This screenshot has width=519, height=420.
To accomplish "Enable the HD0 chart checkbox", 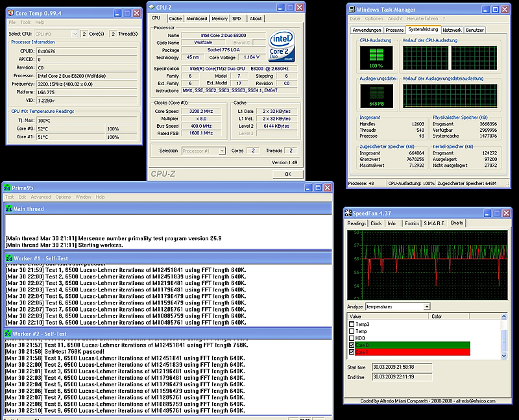I will coord(352,338).
